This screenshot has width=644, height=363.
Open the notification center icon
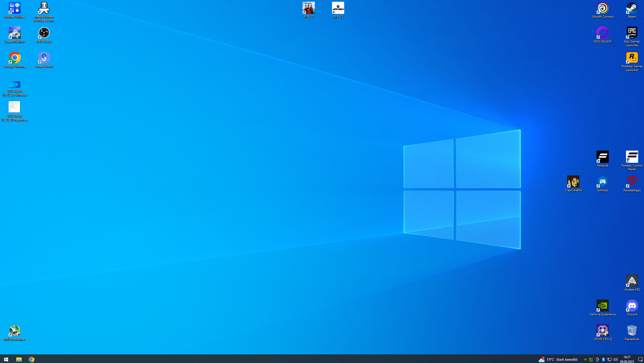(640, 359)
